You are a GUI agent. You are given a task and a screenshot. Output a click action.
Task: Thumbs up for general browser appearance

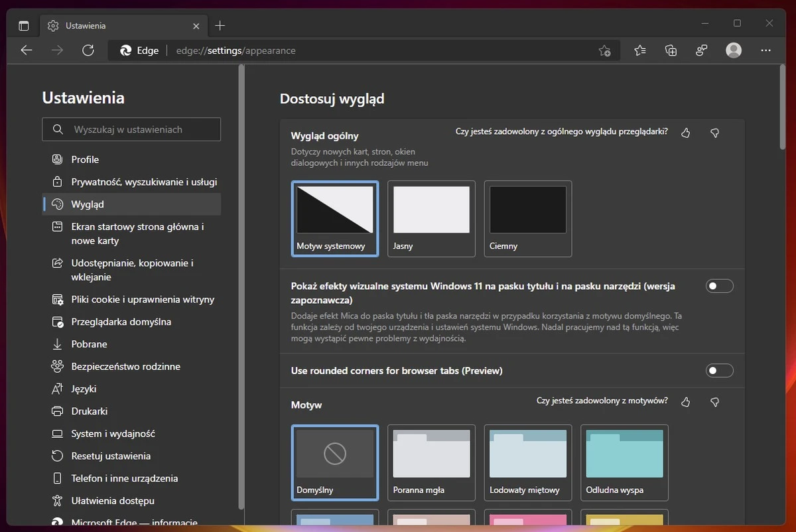click(x=686, y=133)
